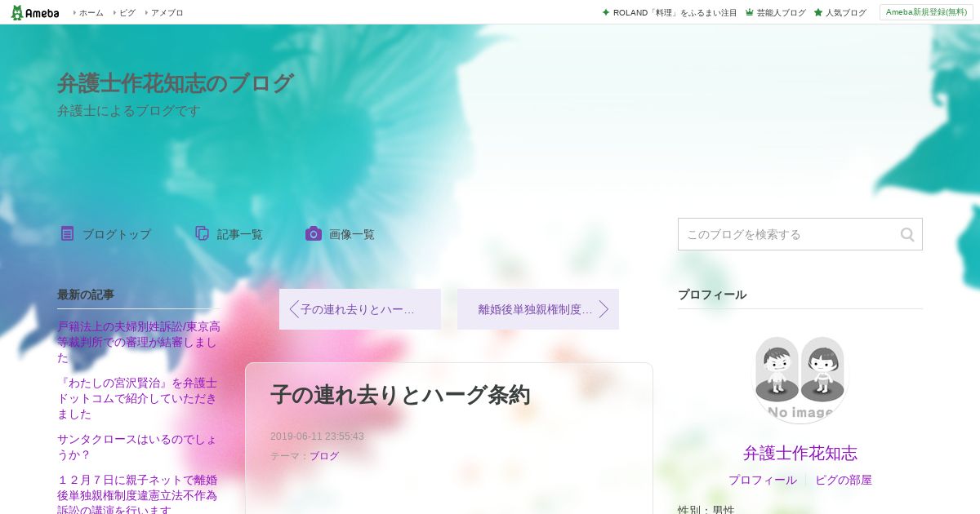Click the crown icon beside 芸能人ブログ

749,12
